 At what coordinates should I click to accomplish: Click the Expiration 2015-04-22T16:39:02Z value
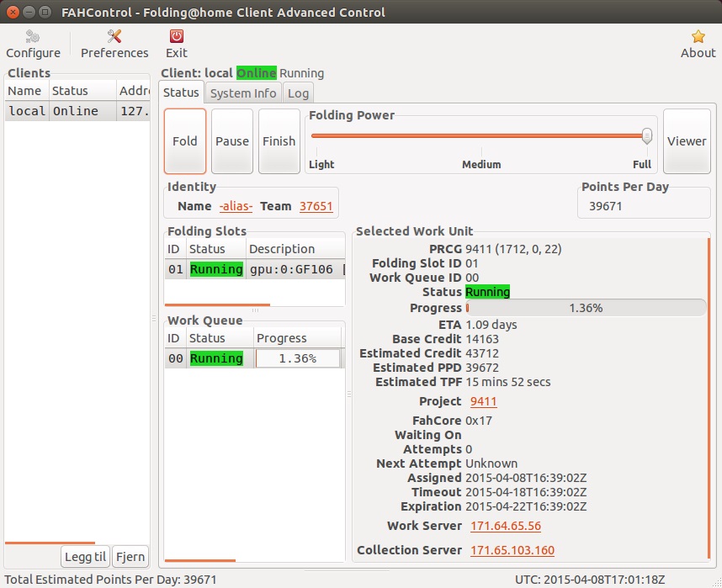pyautogui.click(x=526, y=506)
